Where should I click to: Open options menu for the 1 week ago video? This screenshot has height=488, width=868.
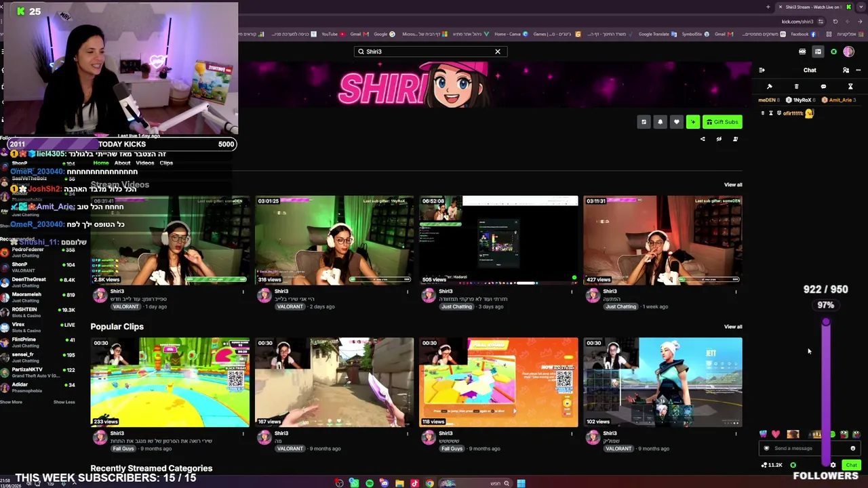[736, 292]
